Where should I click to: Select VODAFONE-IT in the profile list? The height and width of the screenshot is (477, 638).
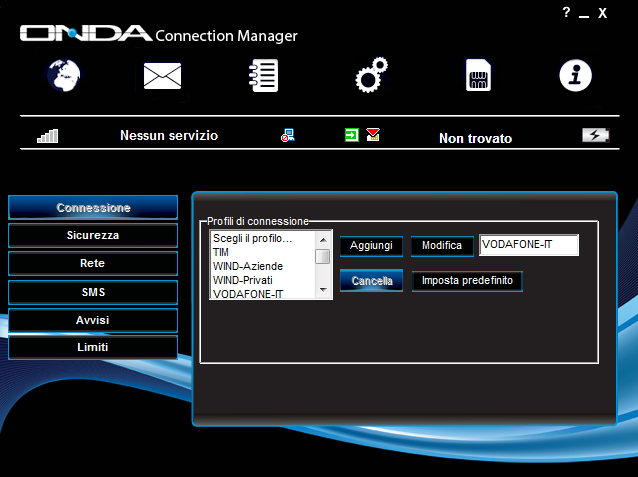263,293
